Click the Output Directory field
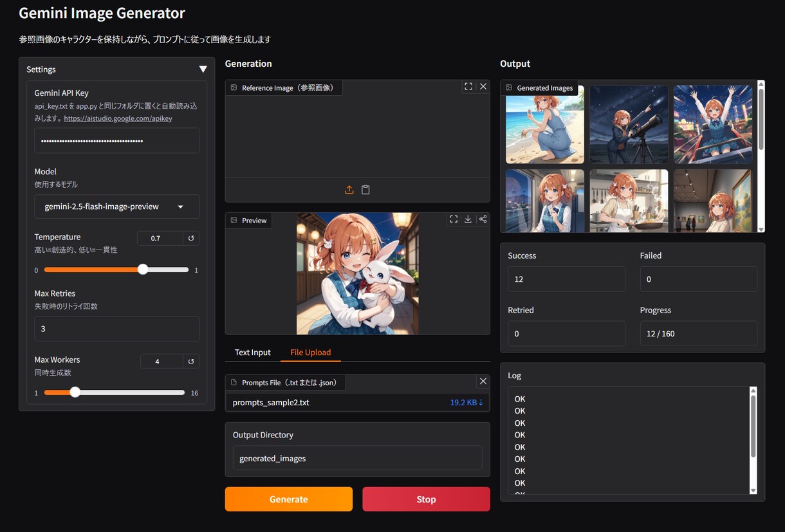785x532 pixels. click(357, 458)
